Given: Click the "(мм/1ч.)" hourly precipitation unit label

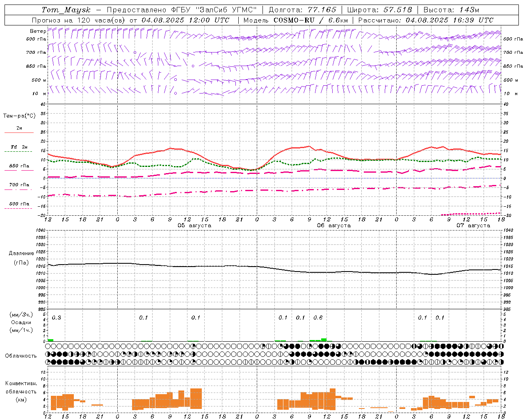Looking at the screenshot, I should pyautogui.click(x=21, y=330).
